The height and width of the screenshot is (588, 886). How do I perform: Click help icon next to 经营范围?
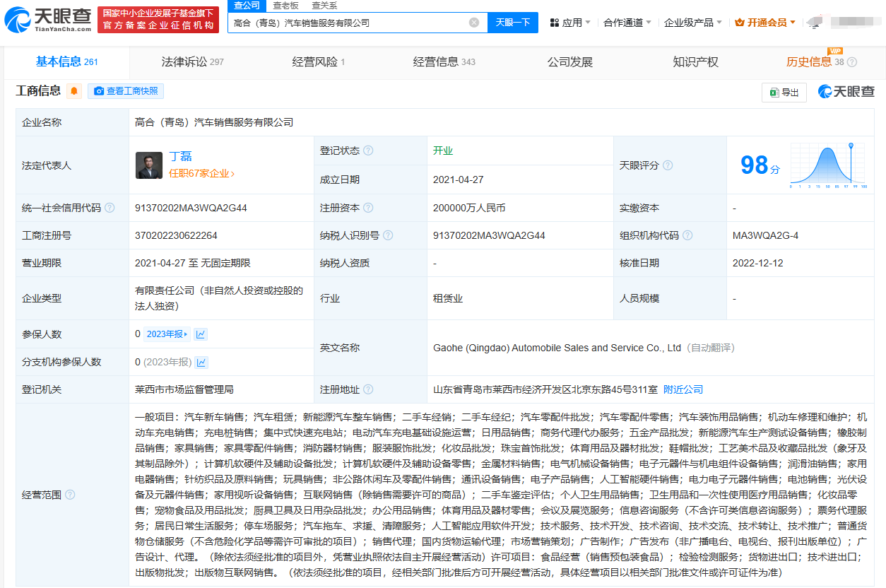coord(70,495)
